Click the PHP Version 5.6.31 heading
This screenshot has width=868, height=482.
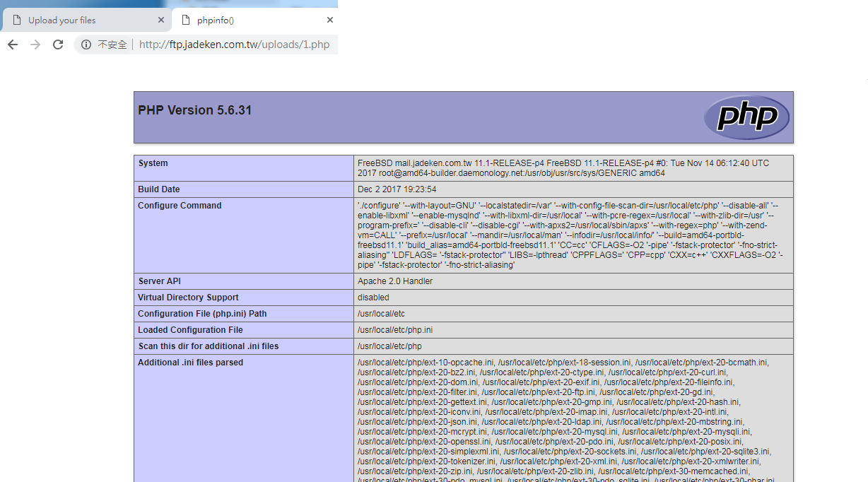tap(194, 110)
